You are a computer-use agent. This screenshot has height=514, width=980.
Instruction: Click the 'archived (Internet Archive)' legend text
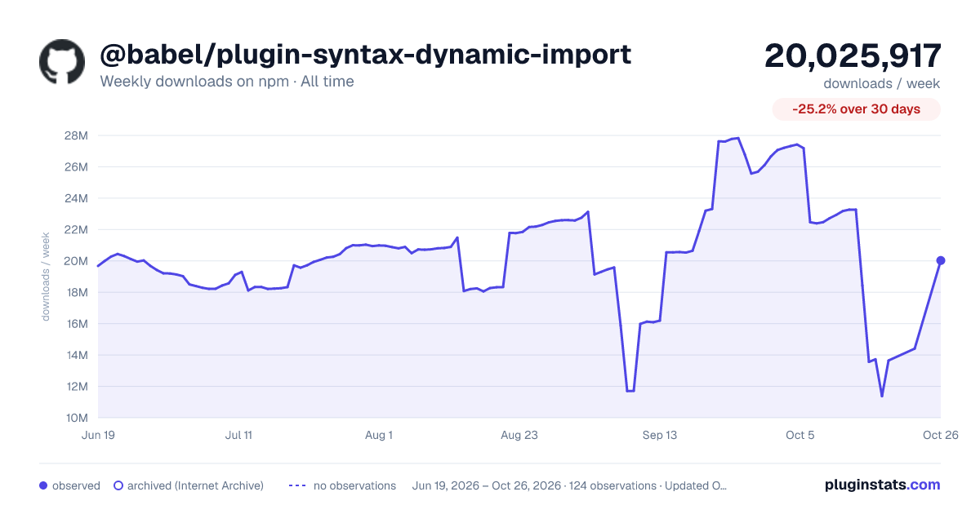click(x=195, y=485)
